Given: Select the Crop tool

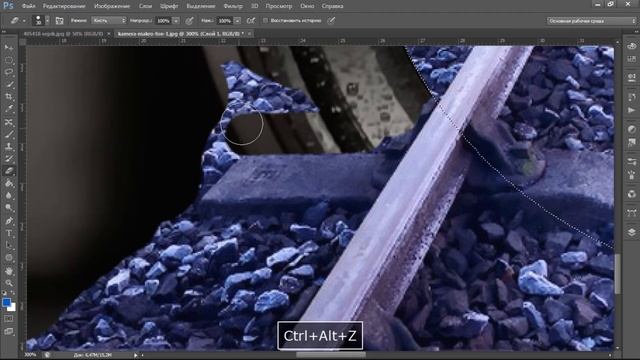Looking at the screenshot, I should pos(9,97).
